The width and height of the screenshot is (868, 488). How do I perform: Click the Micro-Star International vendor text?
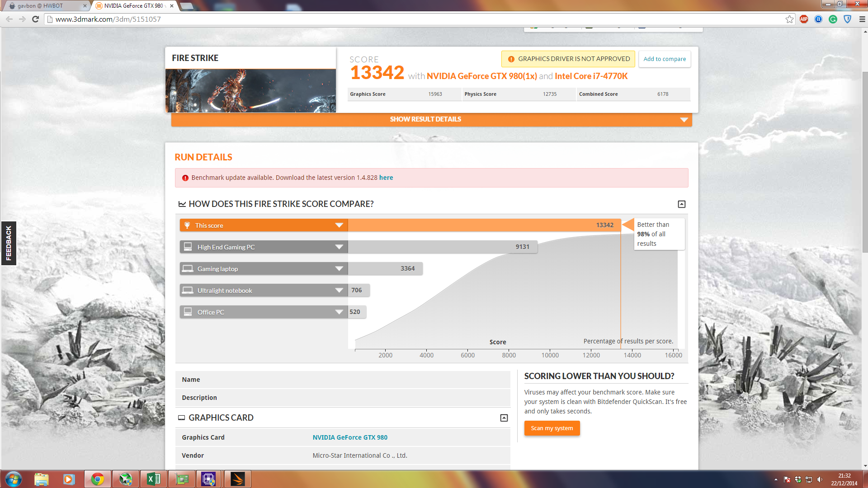coord(360,455)
